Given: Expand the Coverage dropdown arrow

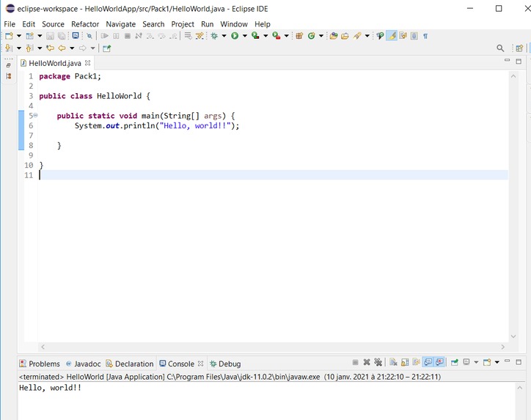Looking at the screenshot, I should pos(265,36).
